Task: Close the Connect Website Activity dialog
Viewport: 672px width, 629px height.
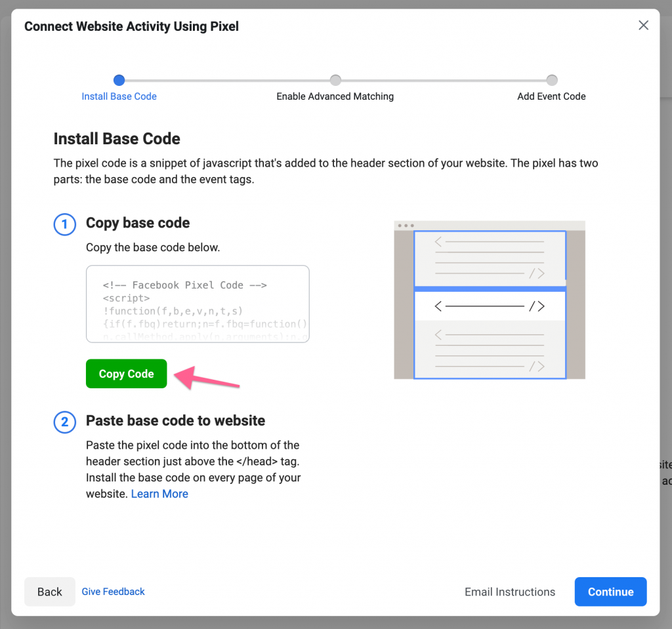Action: coord(643,26)
